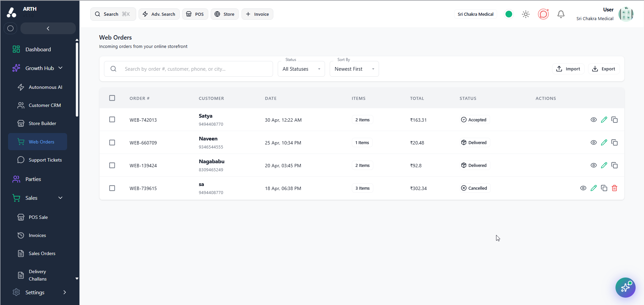Edit order WEB-660709 with pencil icon
The image size is (644, 305).
[604, 142]
